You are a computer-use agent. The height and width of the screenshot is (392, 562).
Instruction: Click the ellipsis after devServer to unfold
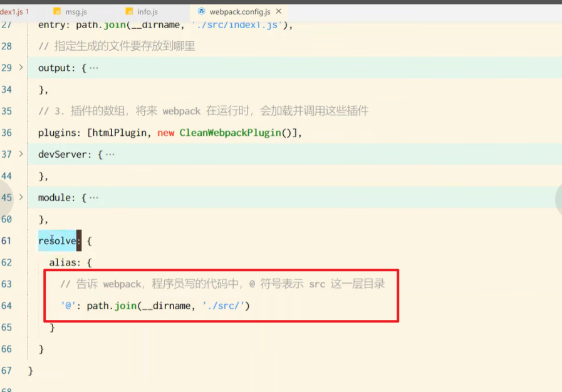(110, 154)
